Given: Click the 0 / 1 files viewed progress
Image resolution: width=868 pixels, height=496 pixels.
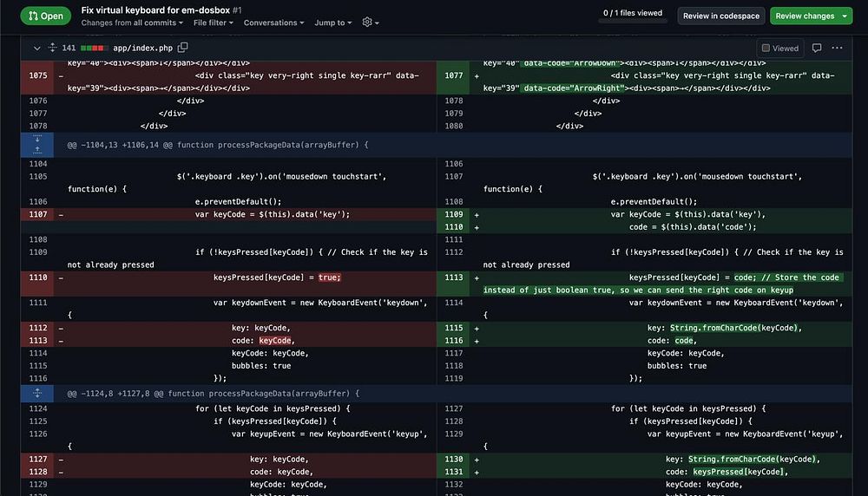Looking at the screenshot, I should (632, 14).
